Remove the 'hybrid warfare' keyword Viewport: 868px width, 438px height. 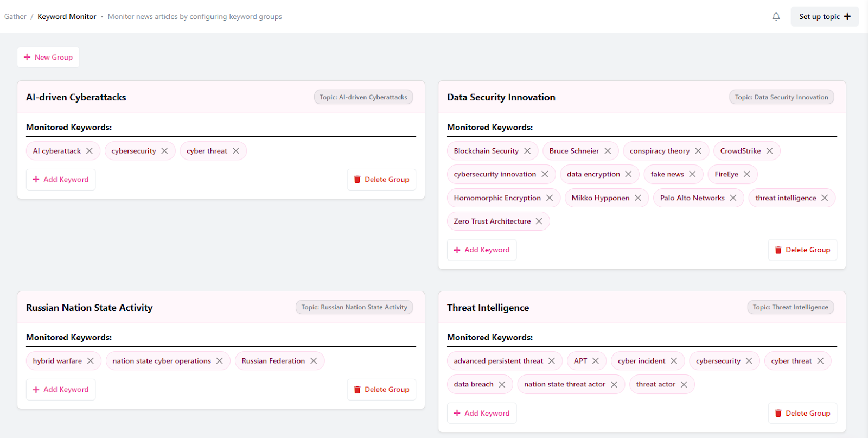click(91, 361)
